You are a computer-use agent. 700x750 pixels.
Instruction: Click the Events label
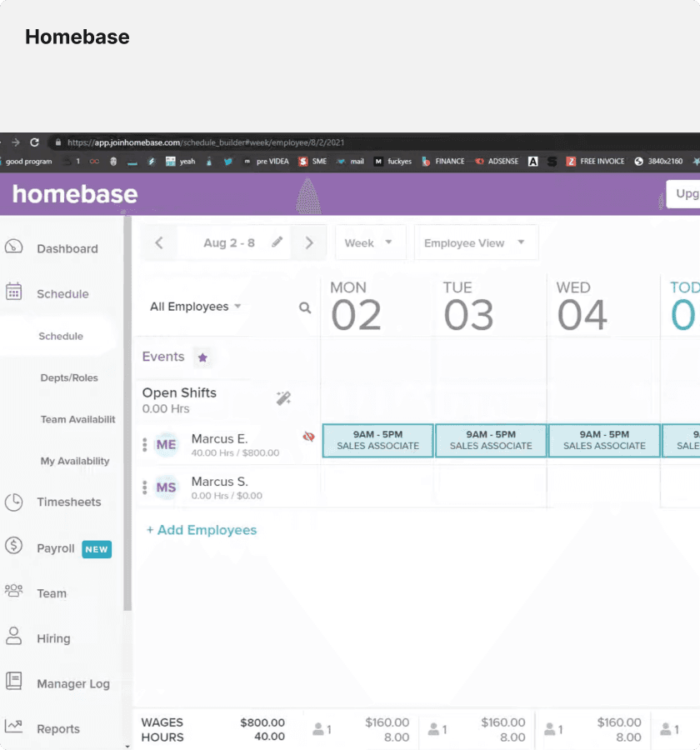coord(163,357)
